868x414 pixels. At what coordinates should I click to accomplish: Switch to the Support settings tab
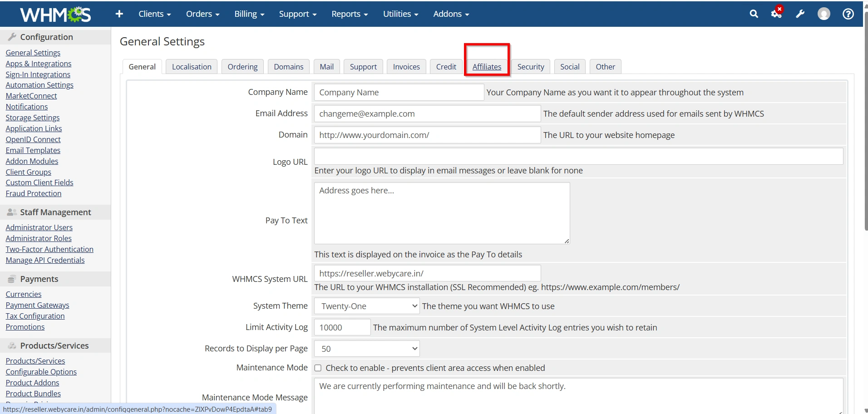pos(363,67)
